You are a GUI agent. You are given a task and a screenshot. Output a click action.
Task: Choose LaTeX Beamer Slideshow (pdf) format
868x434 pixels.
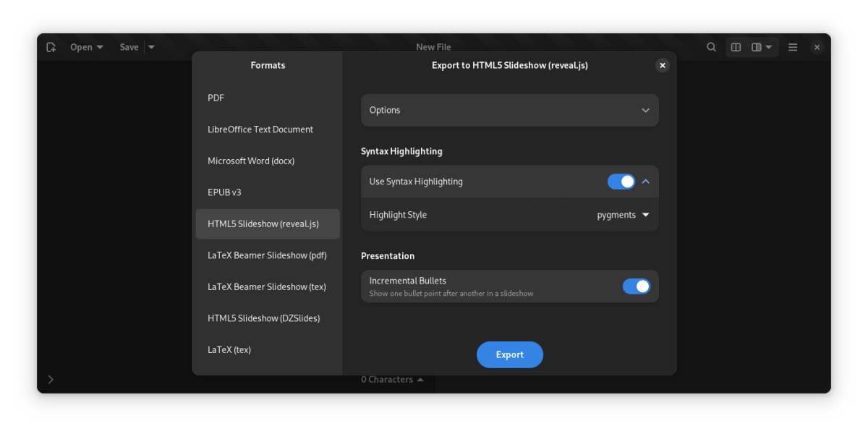click(267, 255)
